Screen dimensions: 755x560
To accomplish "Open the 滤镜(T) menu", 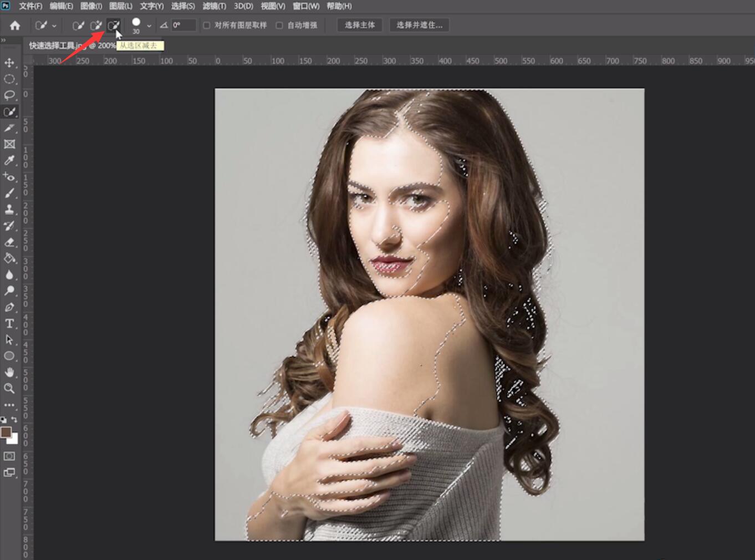I will tap(214, 6).
